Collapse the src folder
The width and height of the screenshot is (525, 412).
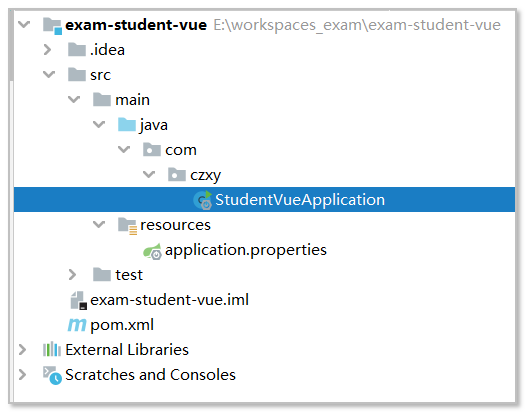[x=49, y=74]
